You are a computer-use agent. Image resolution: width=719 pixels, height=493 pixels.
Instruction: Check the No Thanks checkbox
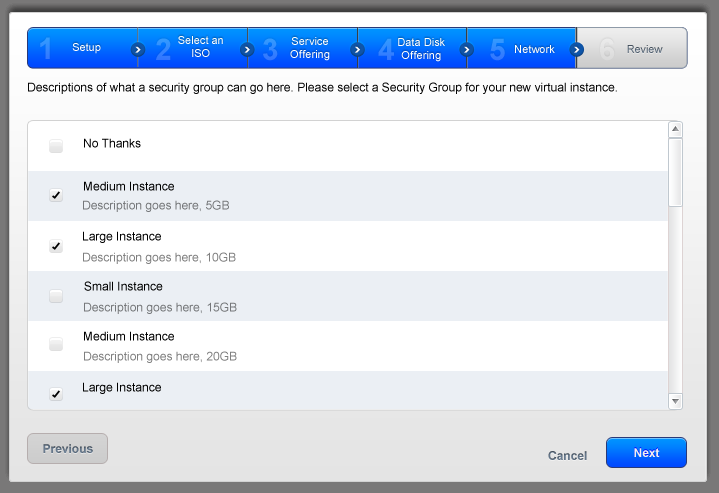click(x=56, y=145)
